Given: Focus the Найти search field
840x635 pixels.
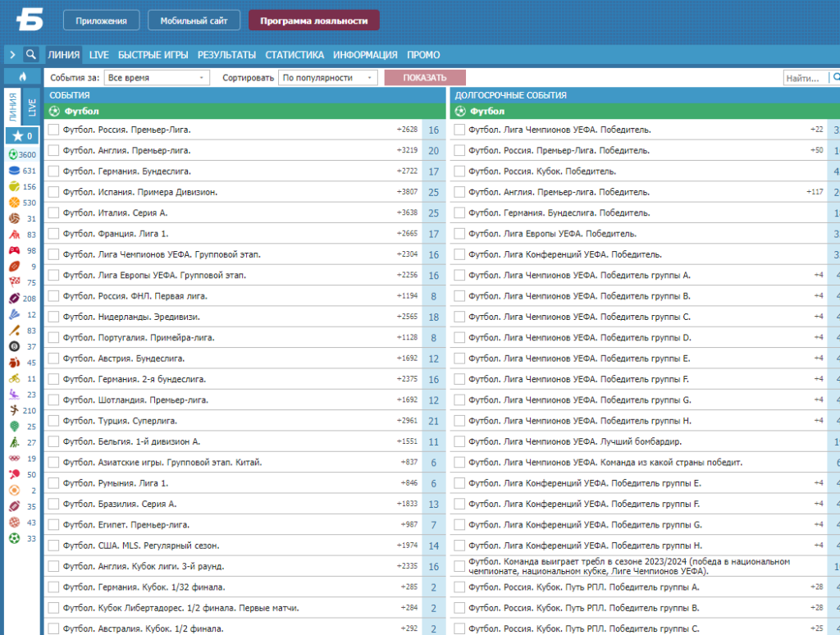Looking at the screenshot, I should tap(806, 78).
